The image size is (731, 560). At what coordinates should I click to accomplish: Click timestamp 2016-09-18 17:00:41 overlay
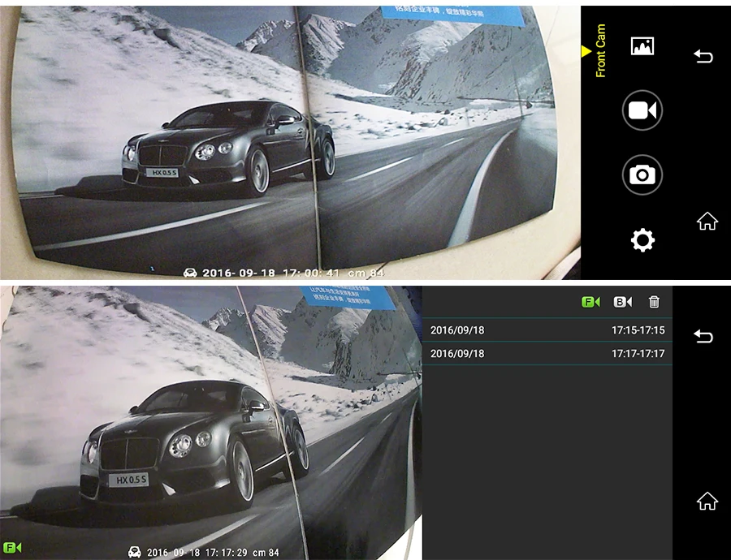tap(270, 273)
